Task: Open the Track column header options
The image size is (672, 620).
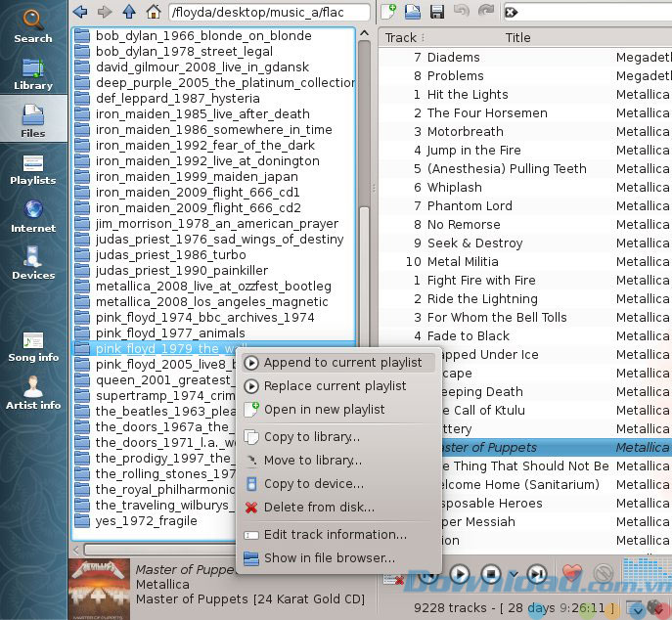Action: (x=401, y=37)
